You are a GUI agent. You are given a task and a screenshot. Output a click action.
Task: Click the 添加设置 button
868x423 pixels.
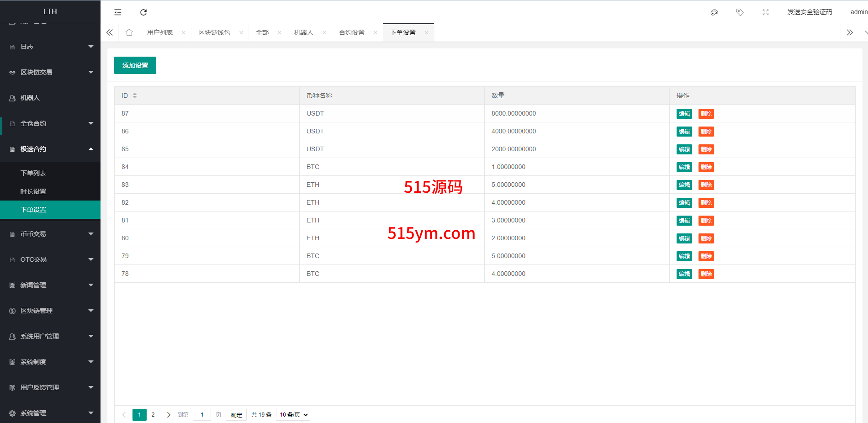click(x=135, y=65)
